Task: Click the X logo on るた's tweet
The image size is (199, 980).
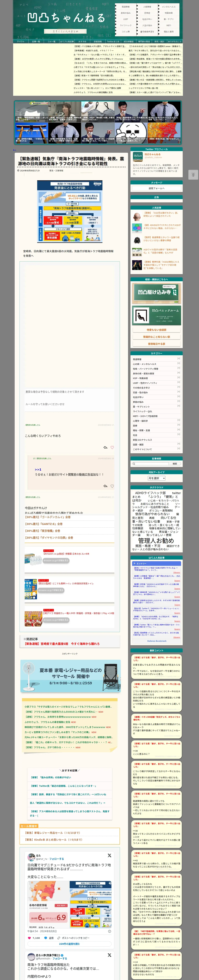Action: pyautogui.click(x=109, y=856)
